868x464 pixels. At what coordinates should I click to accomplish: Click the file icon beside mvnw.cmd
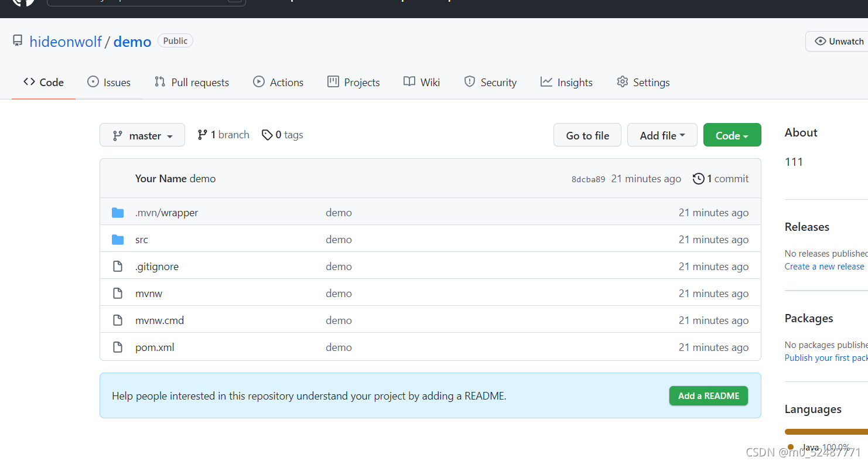click(x=118, y=320)
